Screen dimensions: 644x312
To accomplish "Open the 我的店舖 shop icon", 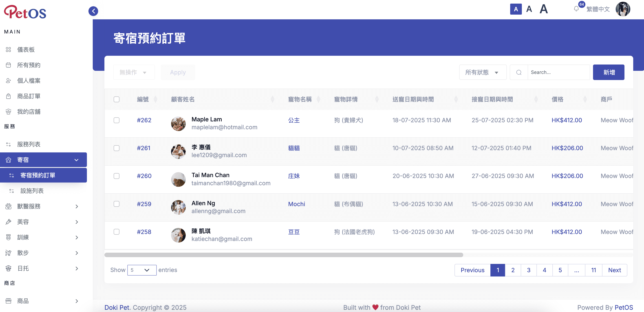I will [8, 111].
